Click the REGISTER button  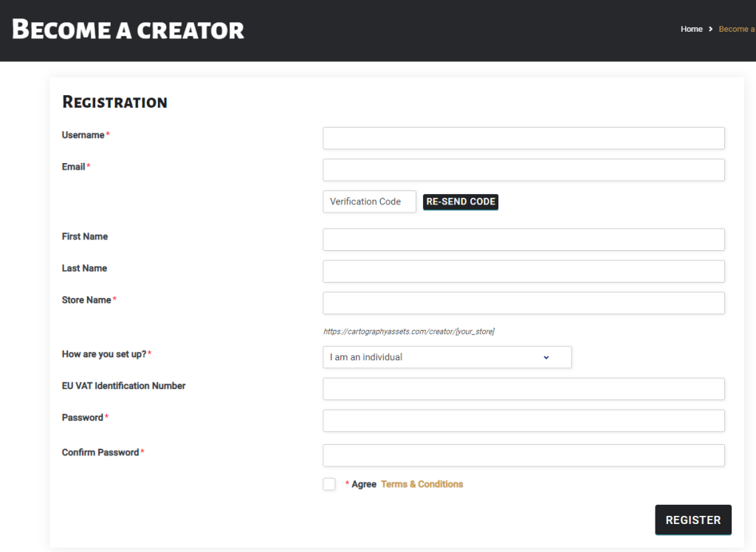click(x=693, y=520)
